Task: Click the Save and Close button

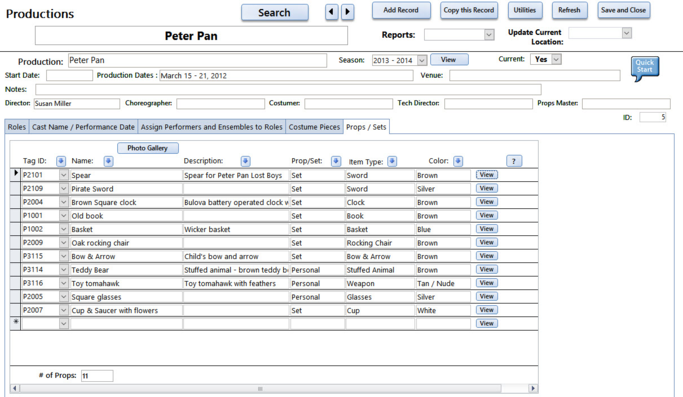Action: 623,10
